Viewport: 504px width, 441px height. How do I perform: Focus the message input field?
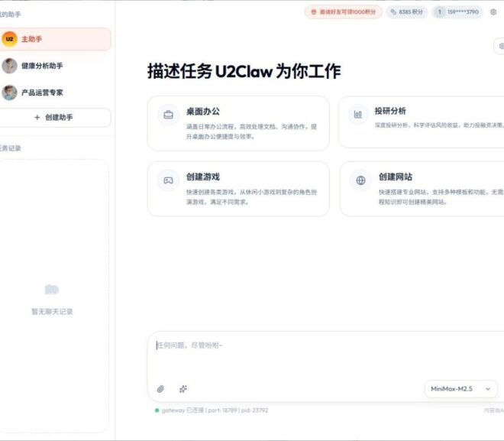(325, 355)
